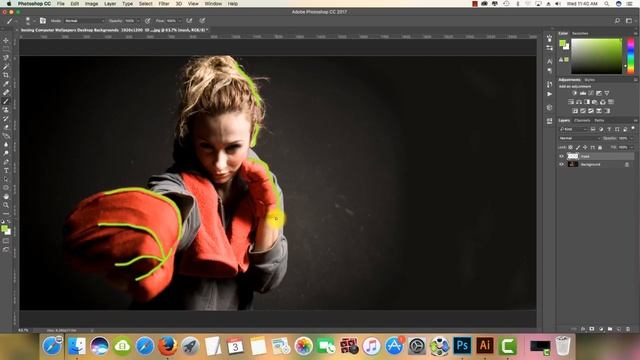This screenshot has height=360, width=640.
Task: Open the Image menu
Action: pyautogui.click(x=91, y=4)
